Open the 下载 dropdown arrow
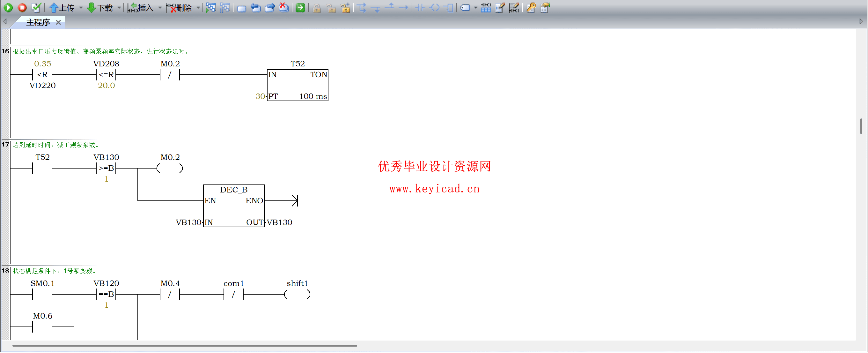 click(119, 7)
